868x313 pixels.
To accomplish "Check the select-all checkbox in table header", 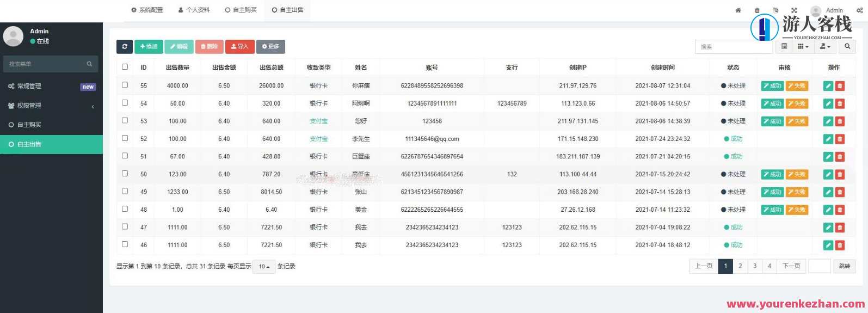I will click(x=125, y=67).
